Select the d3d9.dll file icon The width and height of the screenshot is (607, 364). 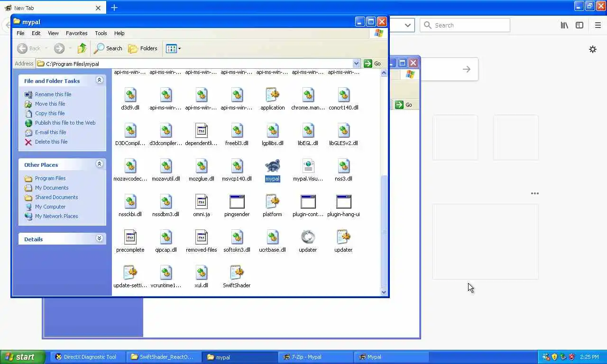click(x=130, y=95)
